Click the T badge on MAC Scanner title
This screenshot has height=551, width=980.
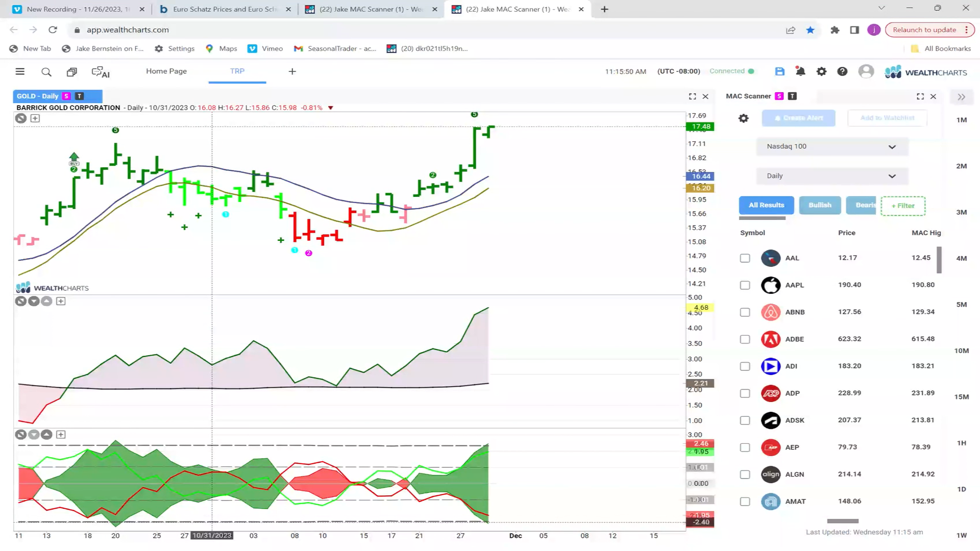point(792,96)
